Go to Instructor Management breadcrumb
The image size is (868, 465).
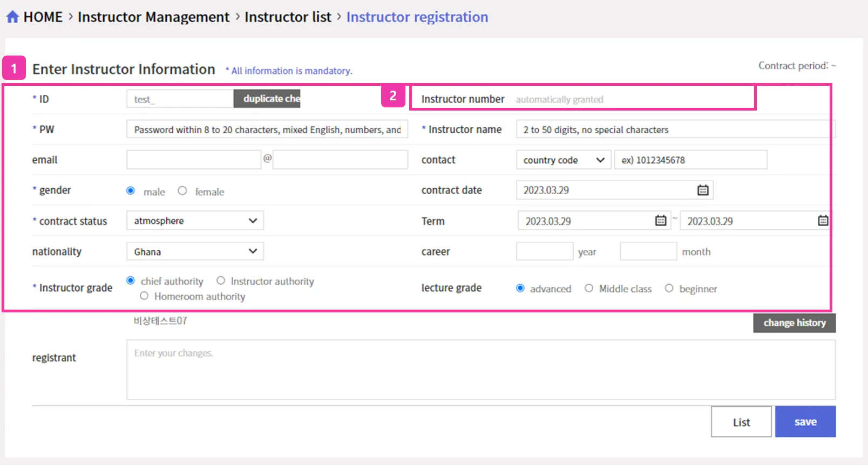[x=153, y=17]
